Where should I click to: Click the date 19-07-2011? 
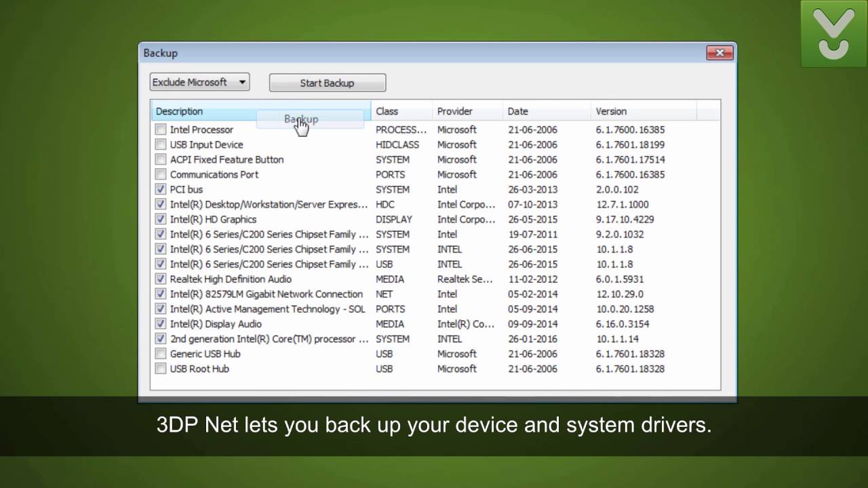(x=532, y=234)
